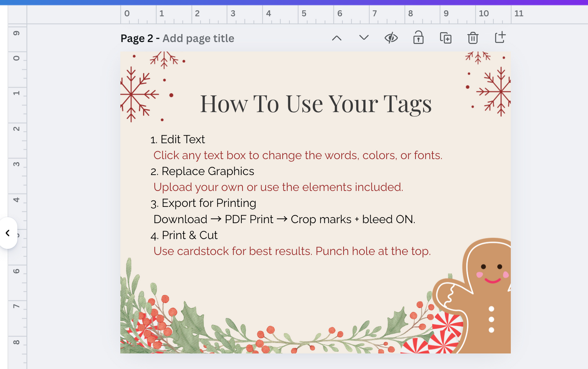Click the Add page title field
This screenshot has width=588, height=369.
pyautogui.click(x=198, y=38)
